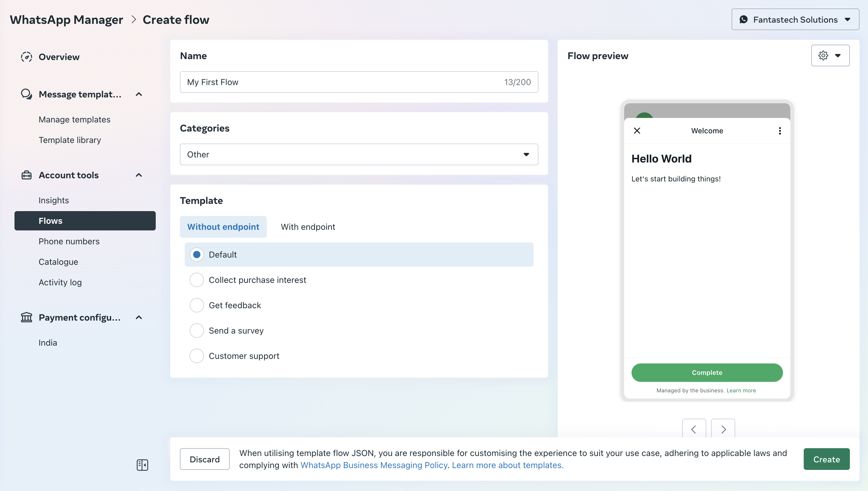The width and height of the screenshot is (868, 491).
Task: Open the Categories dropdown showing Other
Action: [359, 154]
